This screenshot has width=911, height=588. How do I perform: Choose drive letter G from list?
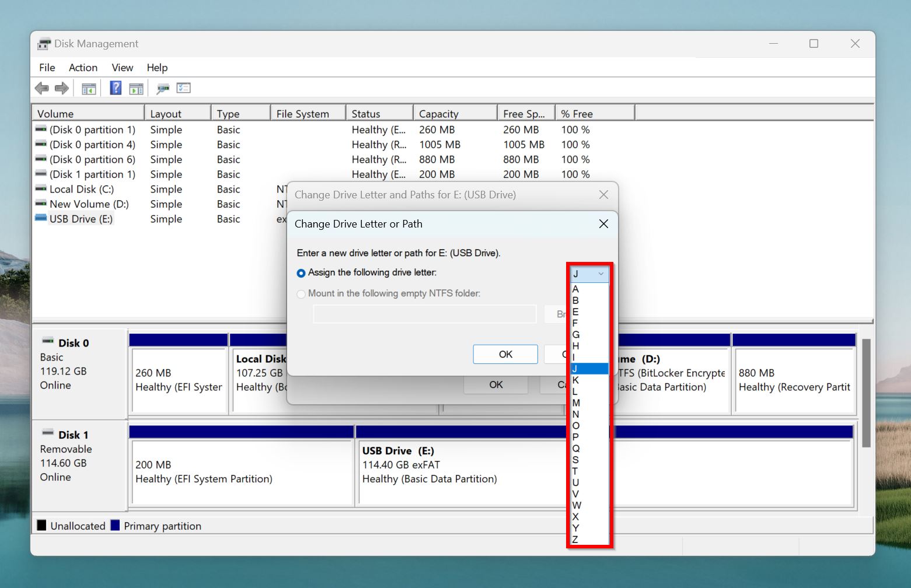click(589, 335)
